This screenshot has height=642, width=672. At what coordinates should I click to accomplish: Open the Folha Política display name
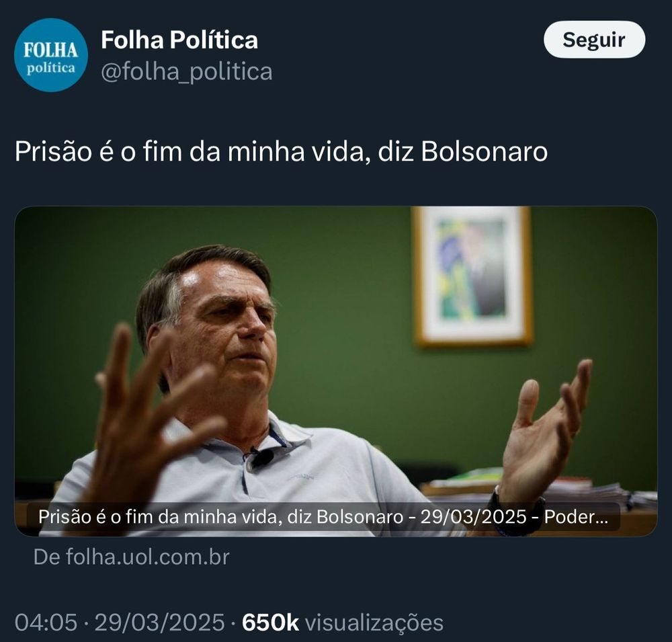pyautogui.click(x=179, y=40)
